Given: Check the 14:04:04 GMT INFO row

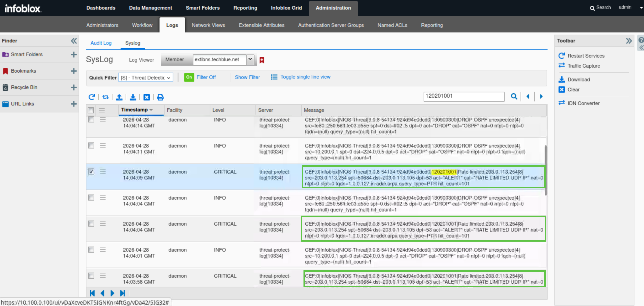Looking at the screenshot, I should tap(91, 198).
